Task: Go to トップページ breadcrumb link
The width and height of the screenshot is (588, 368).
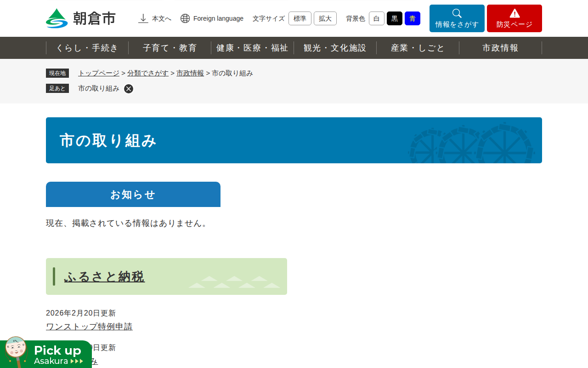Action: point(99,73)
